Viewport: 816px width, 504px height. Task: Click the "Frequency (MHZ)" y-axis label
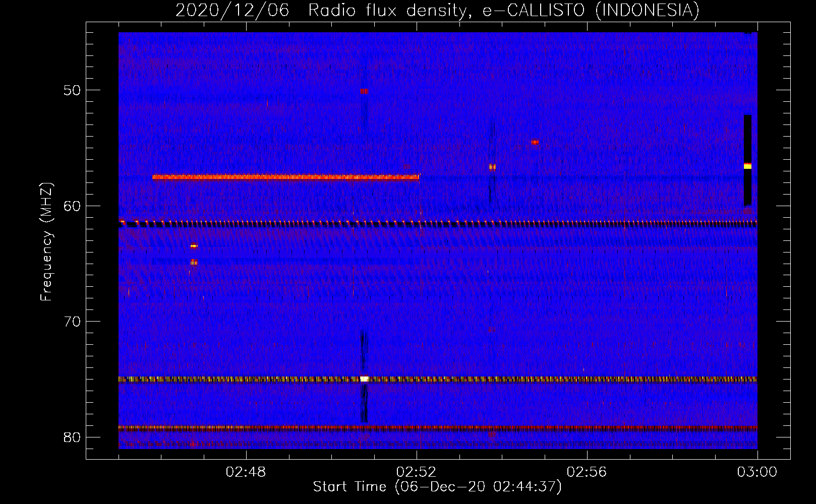[46, 242]
